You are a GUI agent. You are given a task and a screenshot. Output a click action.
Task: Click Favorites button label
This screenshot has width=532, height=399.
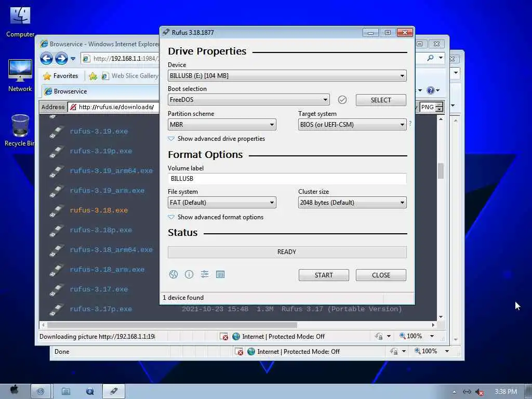pos(65,76)
